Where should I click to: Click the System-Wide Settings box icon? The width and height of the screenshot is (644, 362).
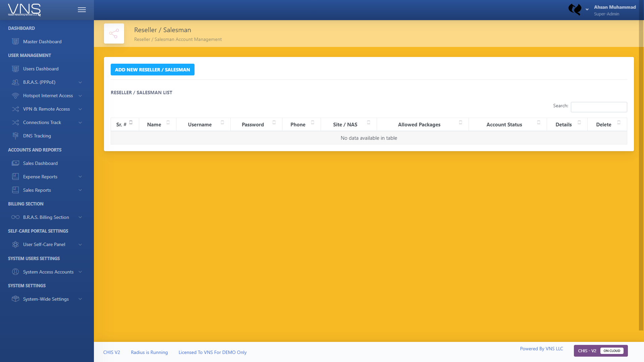tap(15, 299)
